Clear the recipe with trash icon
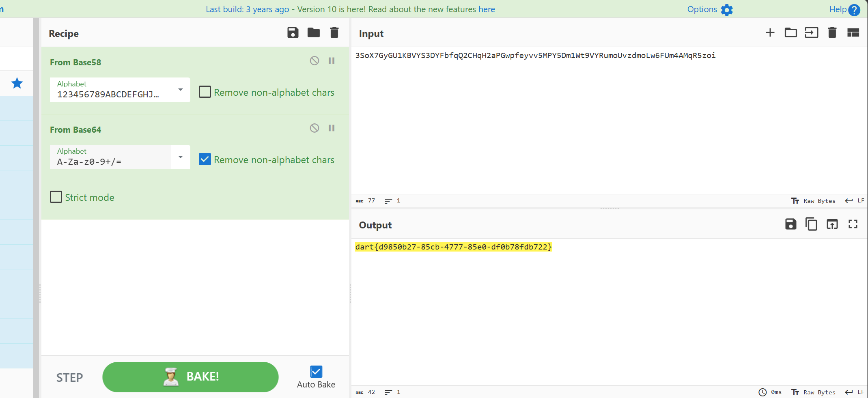 coord(334,33)
